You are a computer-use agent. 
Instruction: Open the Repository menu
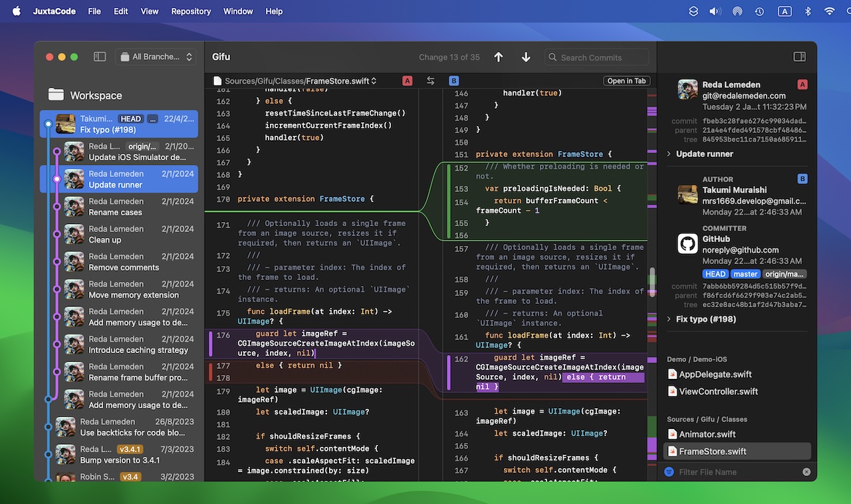191,11
